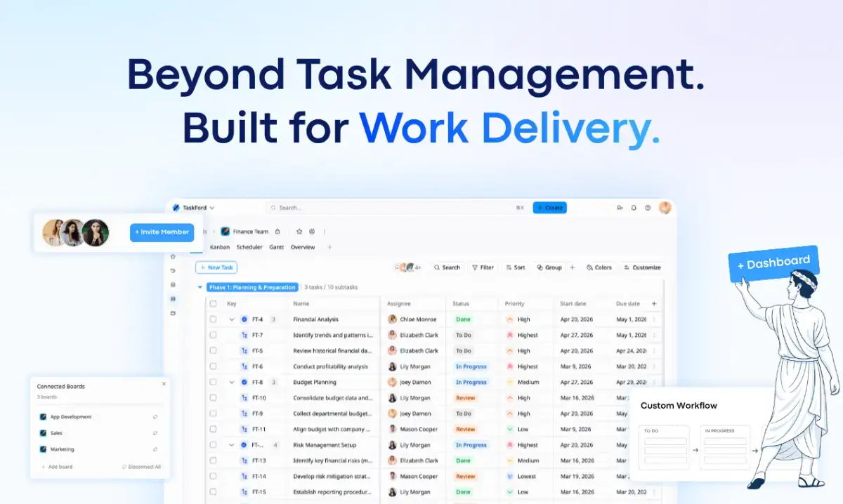
Task: Collapse Phase 1: Planning & Preparation group
Action: click(200, 287)
